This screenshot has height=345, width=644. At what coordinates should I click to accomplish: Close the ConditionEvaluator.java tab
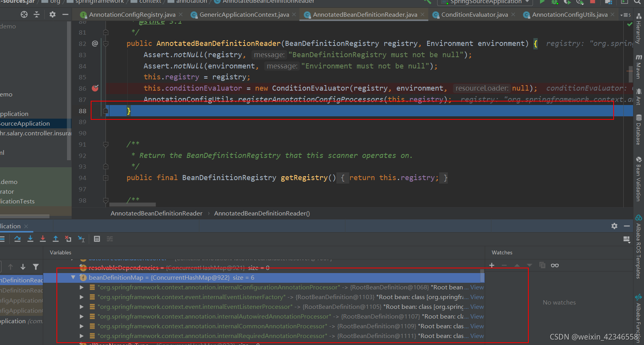tap(513, 15)
